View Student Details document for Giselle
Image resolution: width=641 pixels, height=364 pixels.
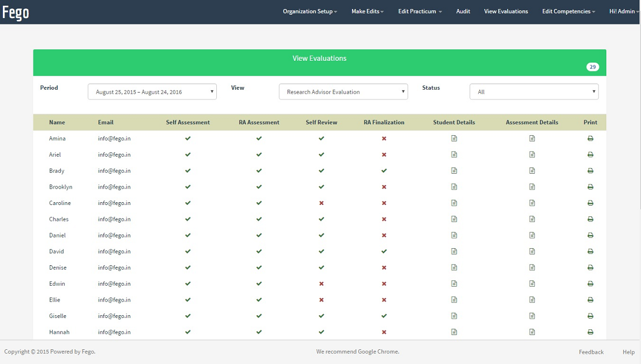[454, 316]
